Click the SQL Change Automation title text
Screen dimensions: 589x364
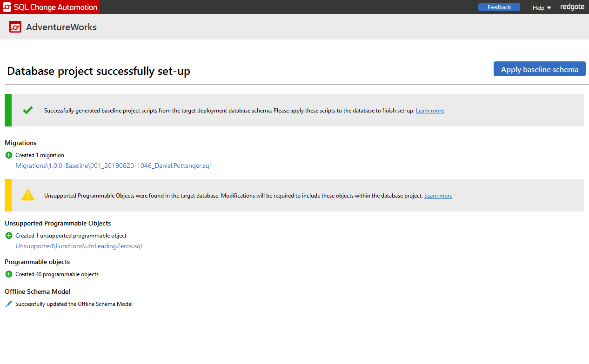[x=55, y=7]
